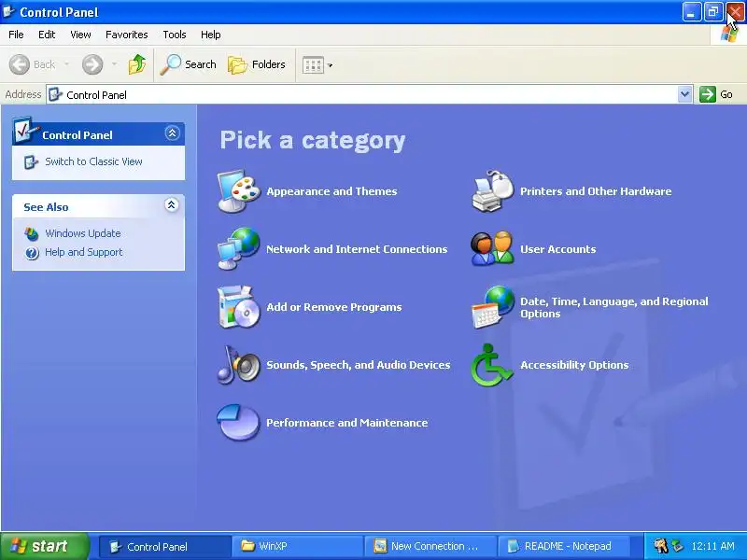Click the Switch to Classic View link
This screenshot has height=560, width=747.
94,161
